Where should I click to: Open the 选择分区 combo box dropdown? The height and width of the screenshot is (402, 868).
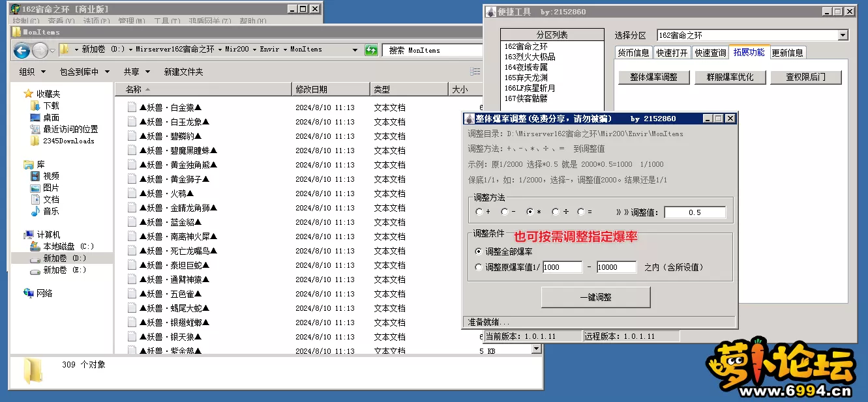843,35
